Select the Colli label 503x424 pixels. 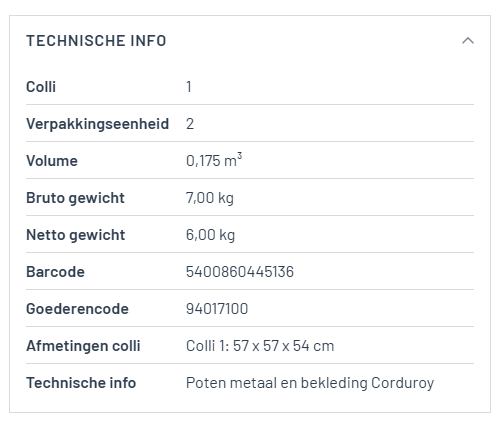tap(41, 87)
